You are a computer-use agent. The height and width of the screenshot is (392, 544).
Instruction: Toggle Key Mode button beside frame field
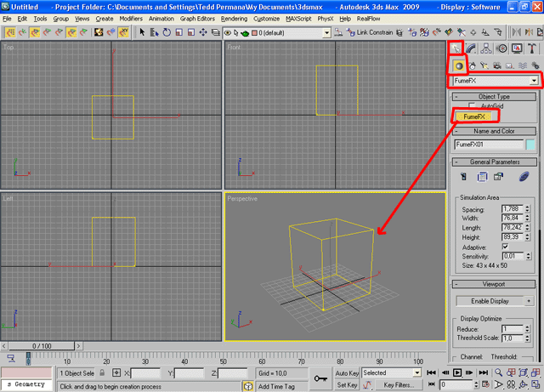click(x=431, y=384)
